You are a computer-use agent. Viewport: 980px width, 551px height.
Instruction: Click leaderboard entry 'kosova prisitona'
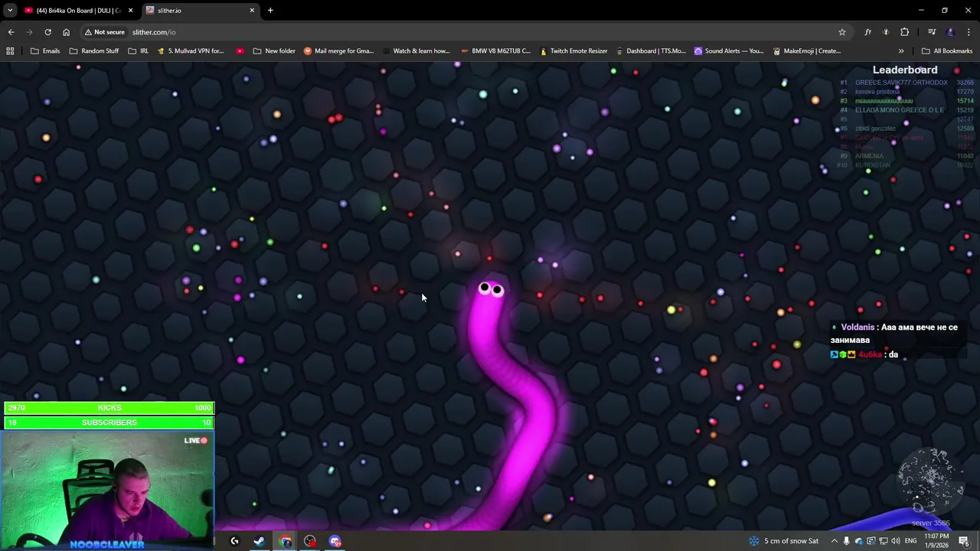[877, 92]
